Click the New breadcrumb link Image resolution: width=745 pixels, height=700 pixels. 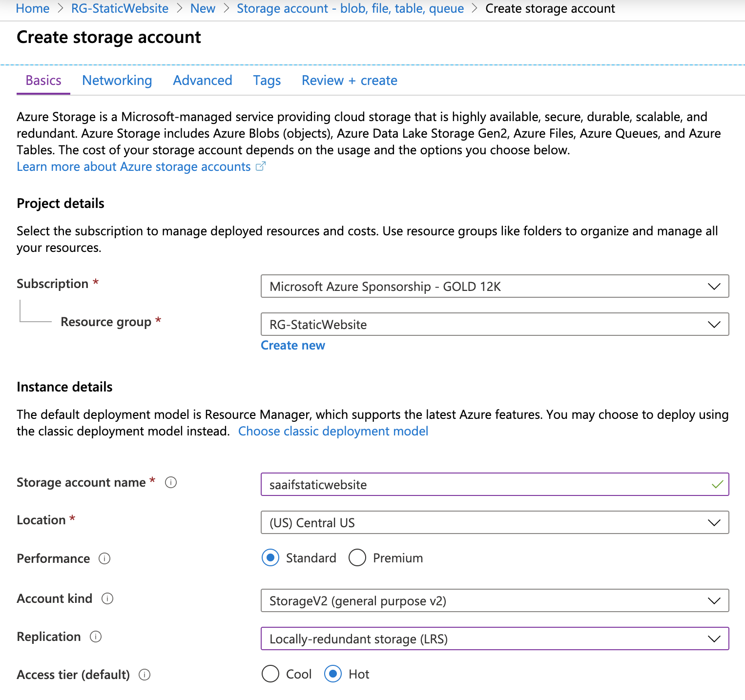[203, 8]
